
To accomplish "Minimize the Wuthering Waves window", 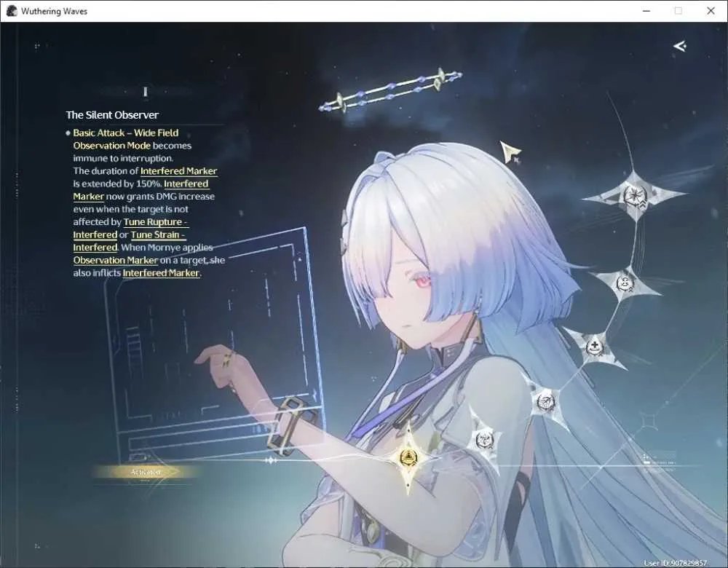I will tap(646, 11).
